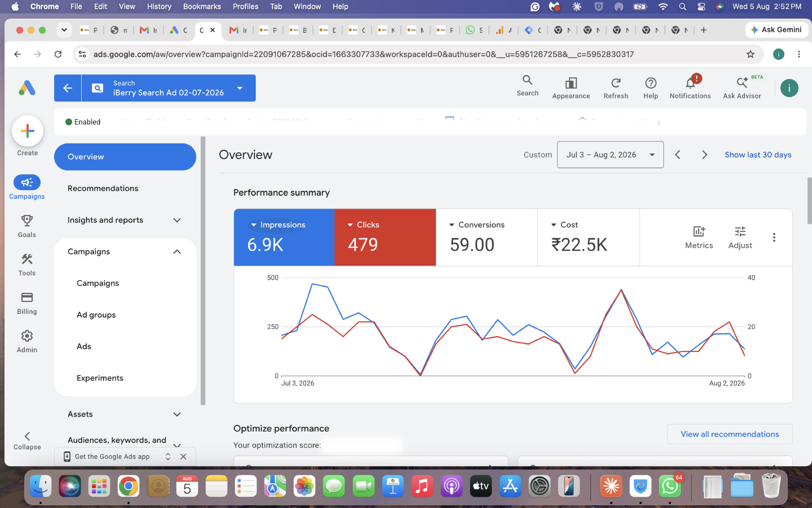Click Show last 30 days link

(758, 155)
